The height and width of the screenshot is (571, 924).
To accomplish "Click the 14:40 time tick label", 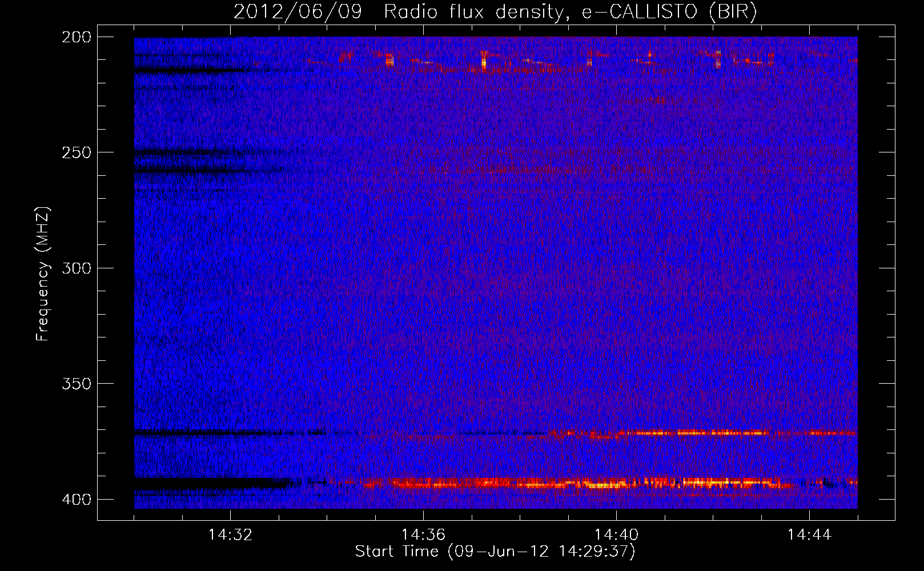I will (616, 534).
